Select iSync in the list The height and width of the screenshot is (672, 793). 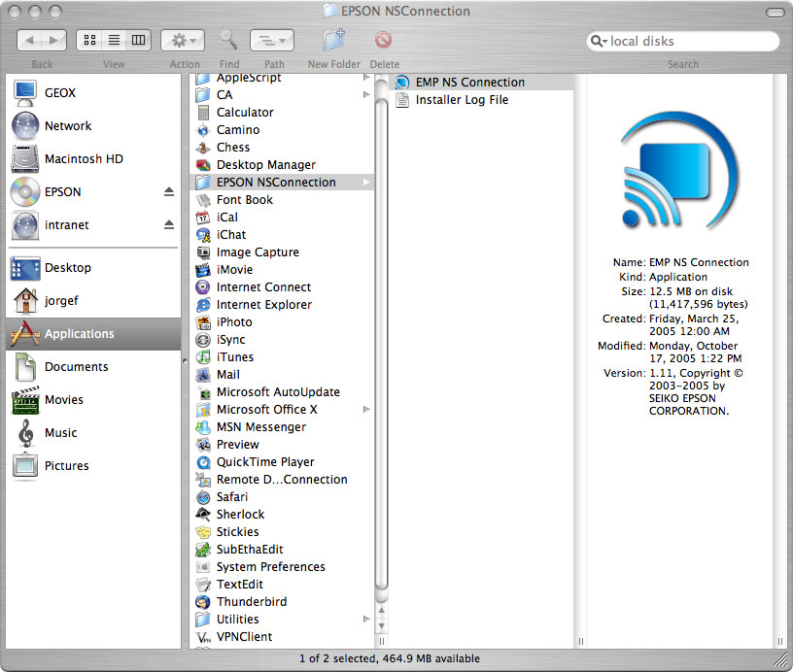282,340
